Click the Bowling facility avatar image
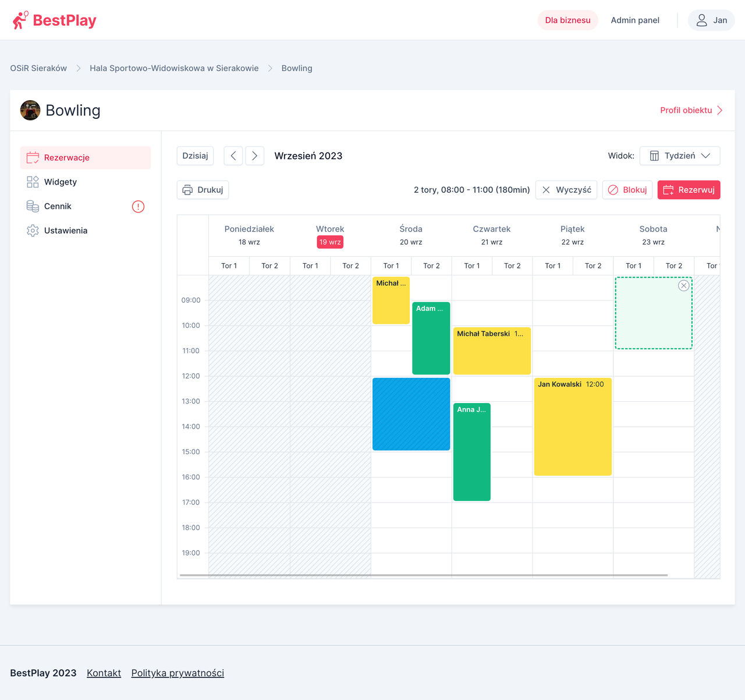This screenshot has width=745, height=700. (30, 111)
